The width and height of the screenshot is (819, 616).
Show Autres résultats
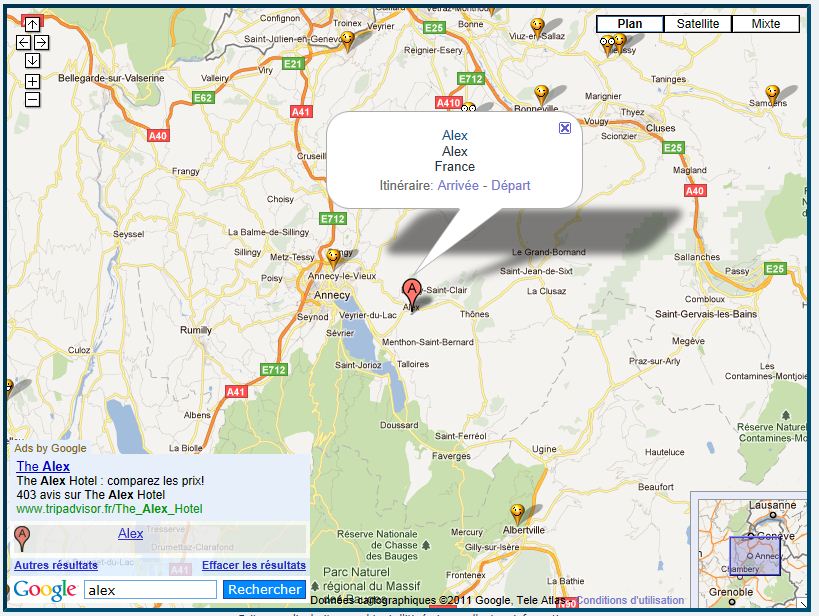[x=56, y=565]
